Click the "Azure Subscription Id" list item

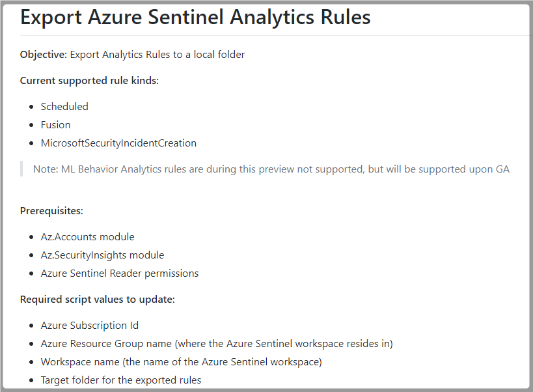coord(89,326)
